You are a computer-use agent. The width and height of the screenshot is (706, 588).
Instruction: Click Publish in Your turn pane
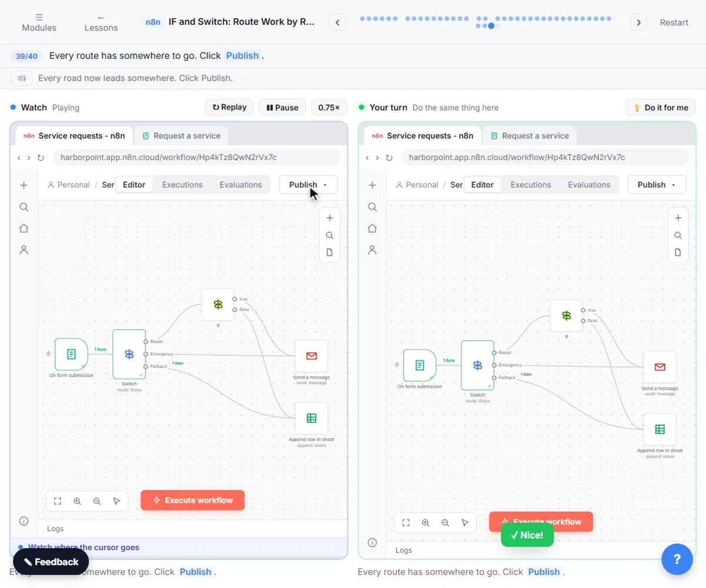(651, 185)
